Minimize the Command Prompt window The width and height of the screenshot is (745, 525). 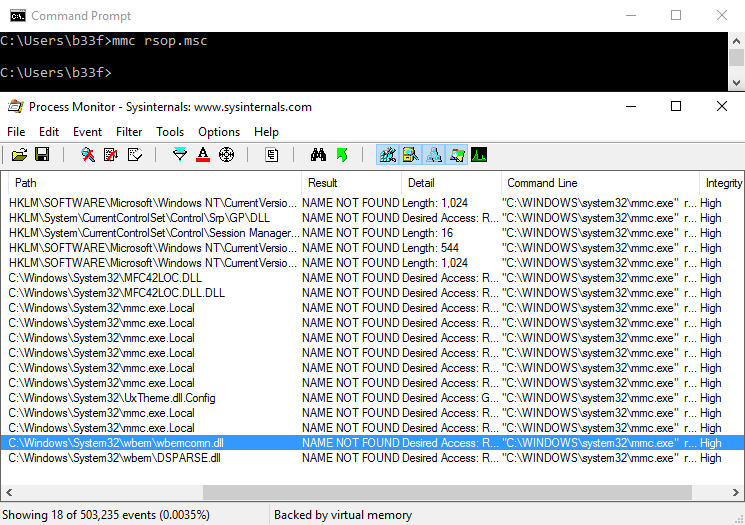click(x=631, y=16)
